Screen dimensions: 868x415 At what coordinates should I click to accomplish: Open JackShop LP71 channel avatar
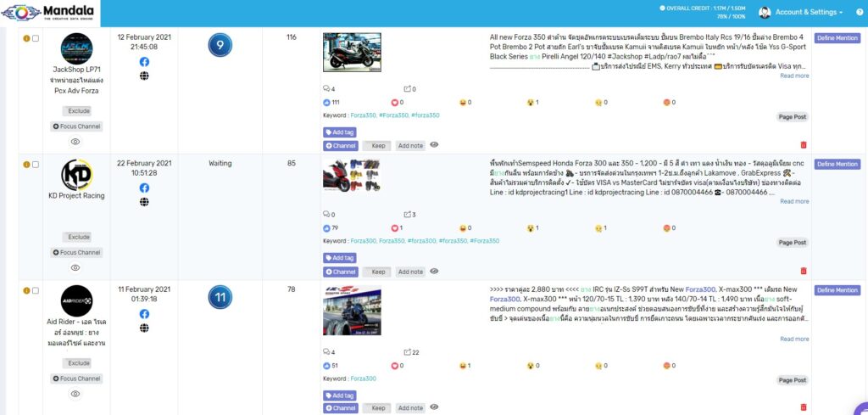pyautogui.click(x=76, y=48)
